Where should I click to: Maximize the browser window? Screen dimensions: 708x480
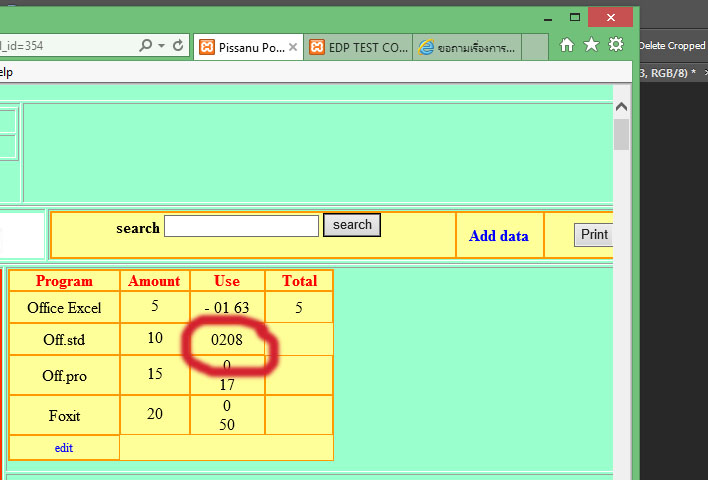575,18
